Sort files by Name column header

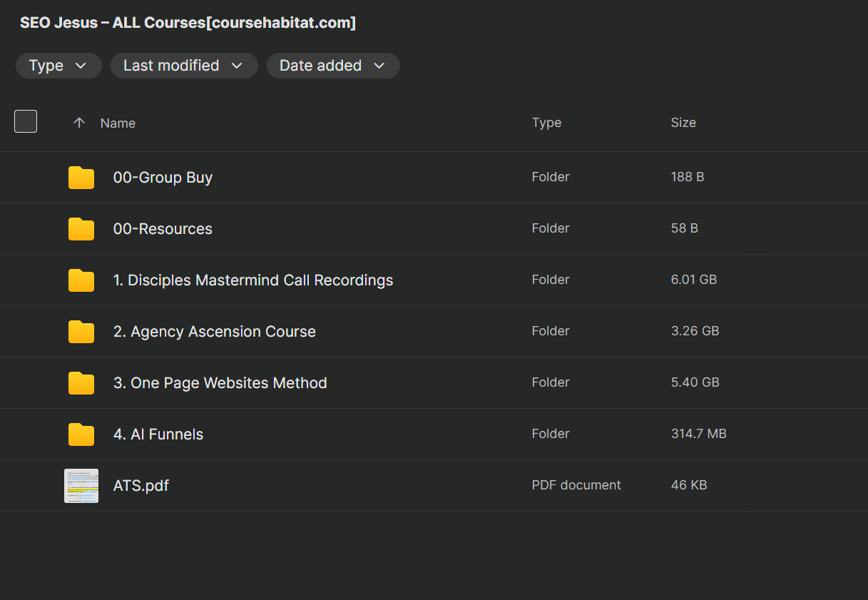pyautogui.click(x=118, y=123)
